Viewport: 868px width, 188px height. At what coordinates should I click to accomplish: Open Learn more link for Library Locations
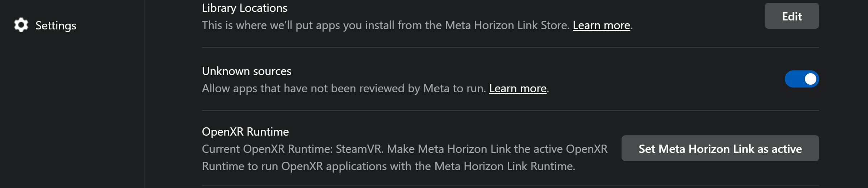pyautogui.click(x=601, y=25)
